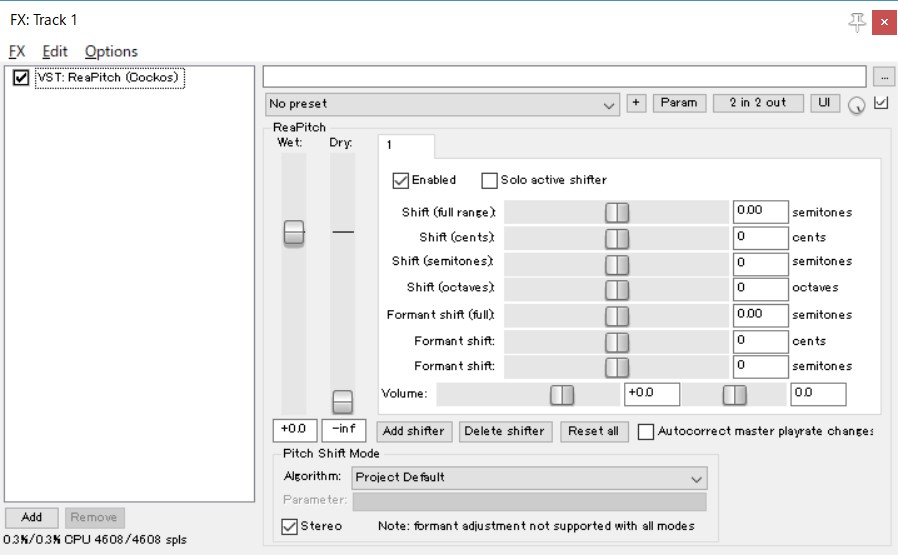
Task: Click the ellipsis button beside comment field
Action: tap(884, 77)
